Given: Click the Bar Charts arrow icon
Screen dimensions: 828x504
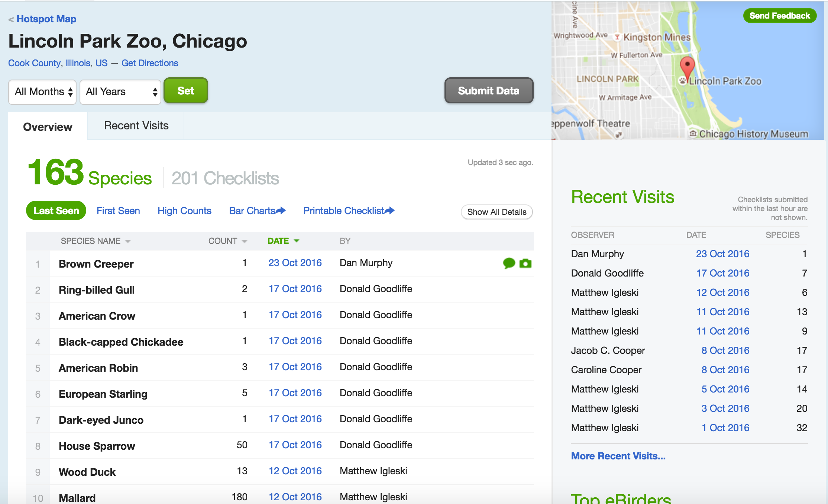Looking at the screenshot, I should [x=281, y=211].
